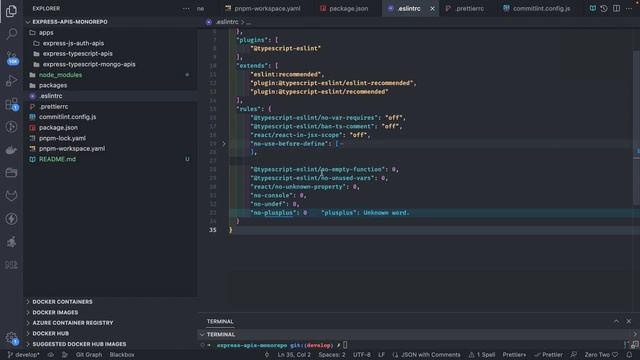This screenshot has height=360, width=640.
Task: Open the apps folder in Explorer
Action: click(x=46, y=33)
